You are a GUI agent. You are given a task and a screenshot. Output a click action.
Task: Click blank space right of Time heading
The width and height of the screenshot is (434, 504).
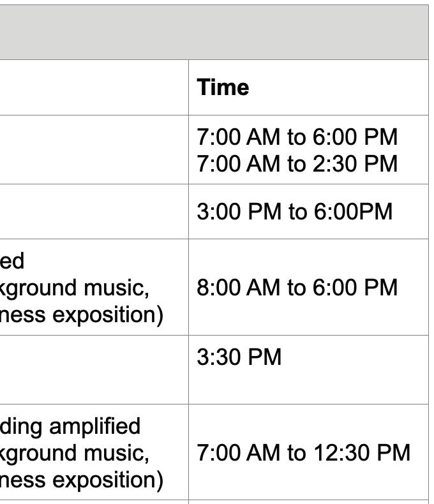point(338,87)
